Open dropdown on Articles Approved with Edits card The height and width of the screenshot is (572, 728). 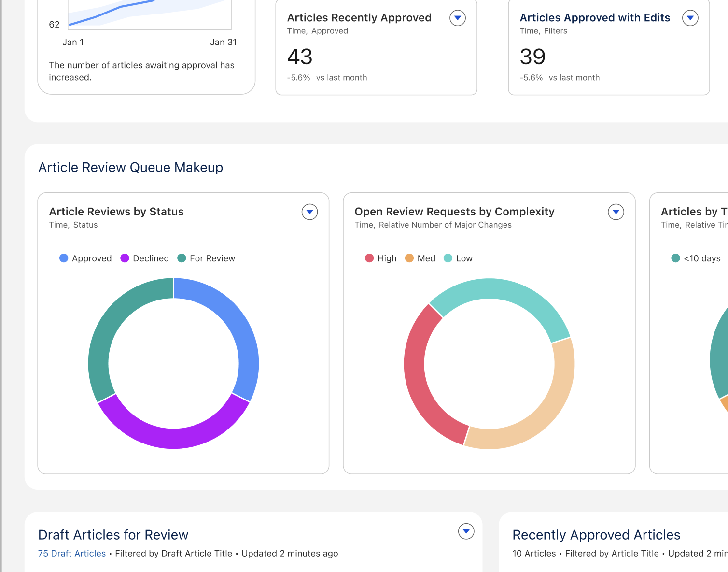pos(690,18)
